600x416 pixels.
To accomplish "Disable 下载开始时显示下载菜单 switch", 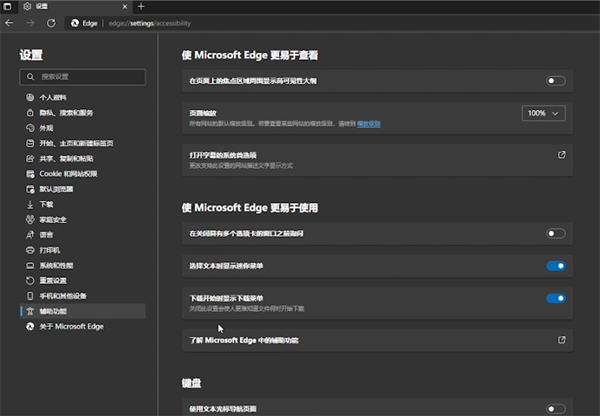I will click(x=556, y=298).
